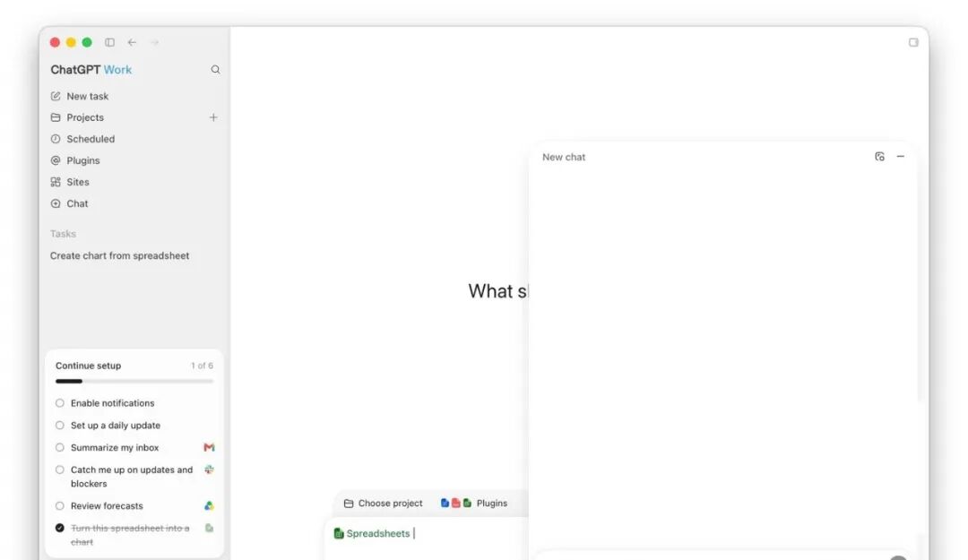This screenshot has height=560, width=968.
Task: Click Drive icon beside Review forecasts
Action: [x=209, y=505]
